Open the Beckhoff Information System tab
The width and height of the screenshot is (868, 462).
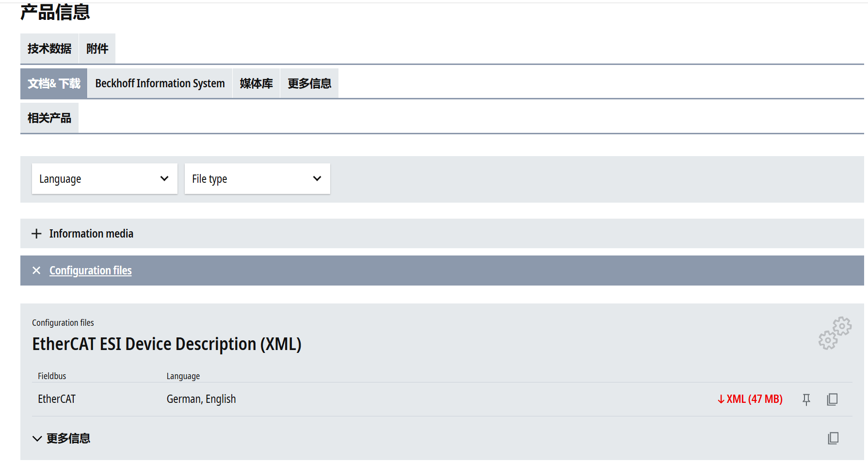pyautogui.click(x=160, y=83)
